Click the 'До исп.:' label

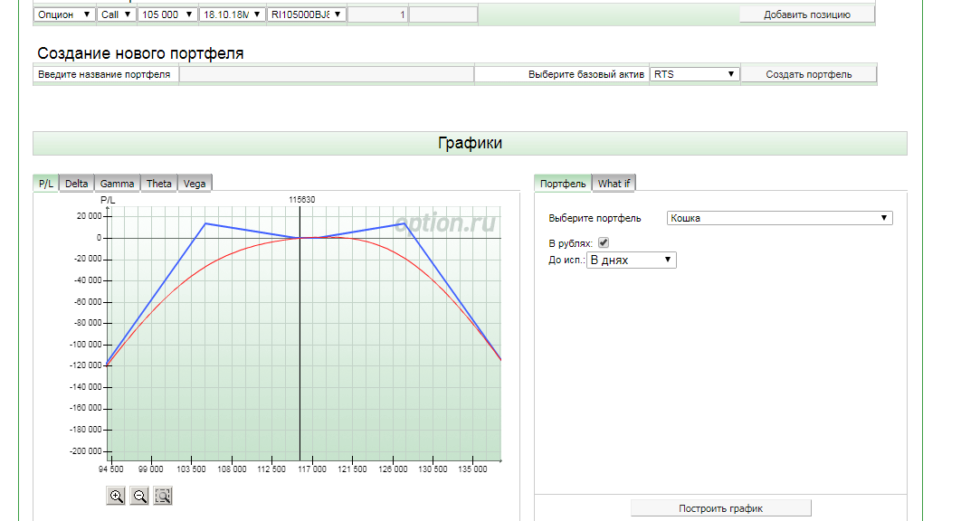pyautogui.click(x=566, y=260)
